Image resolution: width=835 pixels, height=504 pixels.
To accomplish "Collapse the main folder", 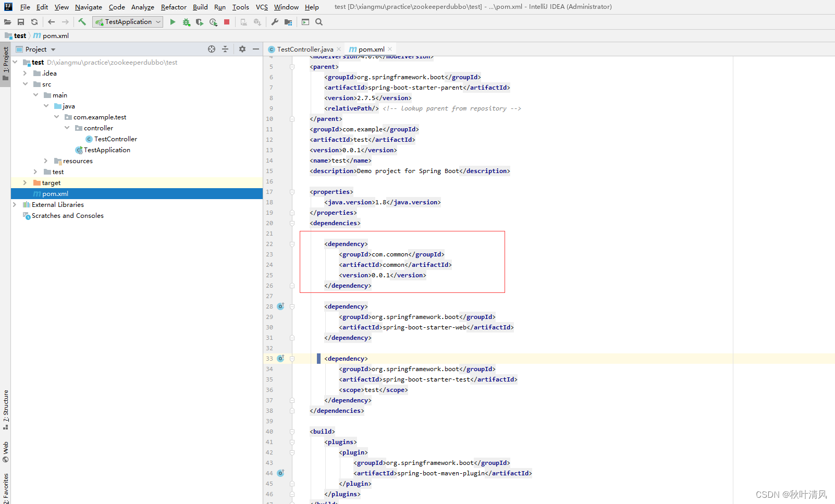I will 36,95.
